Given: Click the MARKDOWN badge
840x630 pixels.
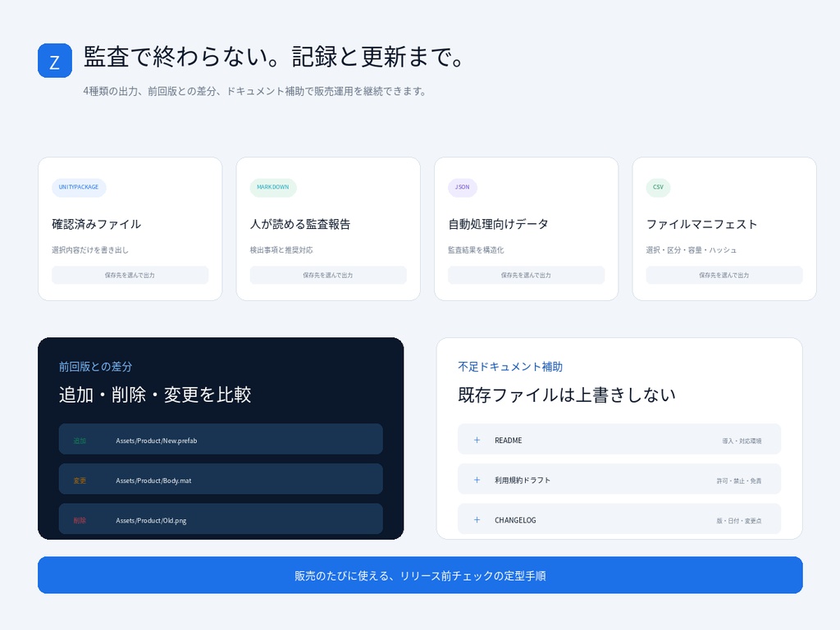Looking at the screenshot, I should pos(272,188).
